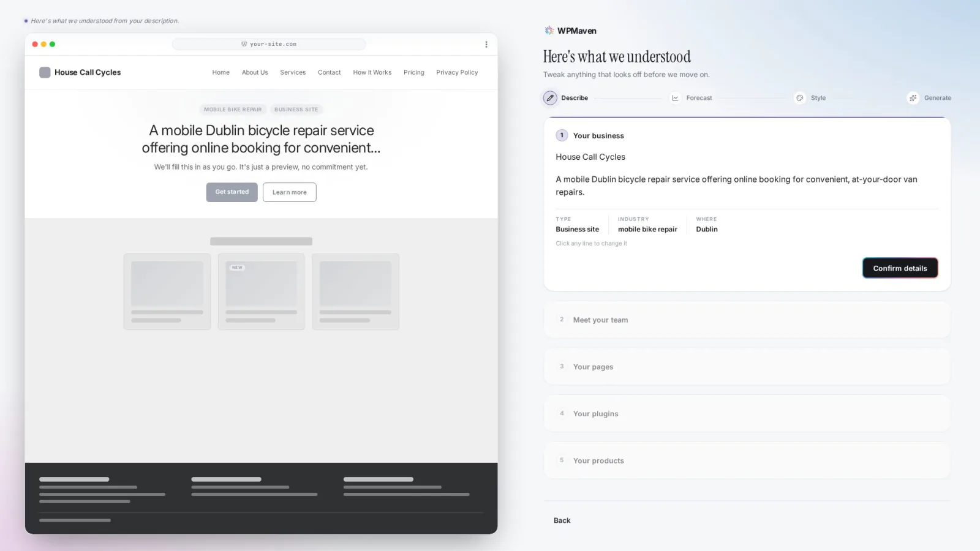The image size is (980, 551).
Task: Select the Generate step label
Action: point(938,98)
